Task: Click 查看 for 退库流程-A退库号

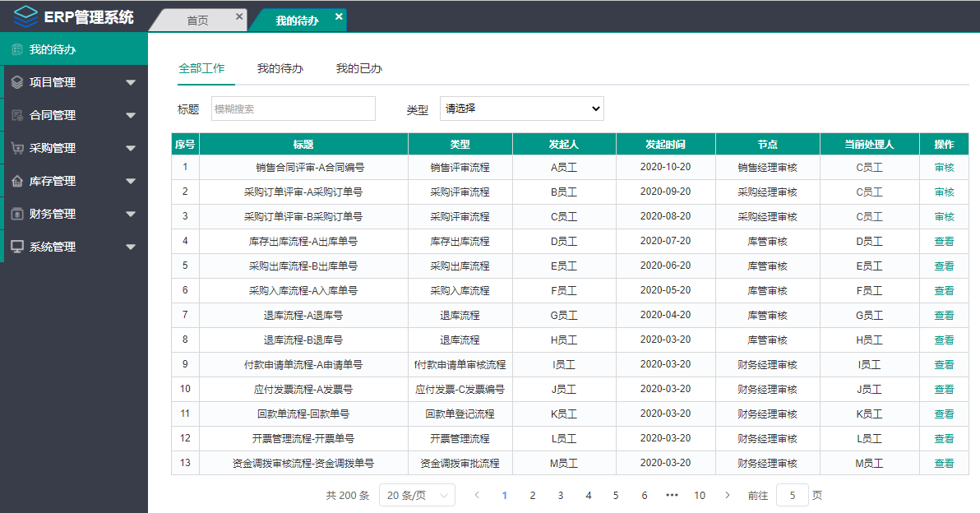Action: [x=944, y=316]
